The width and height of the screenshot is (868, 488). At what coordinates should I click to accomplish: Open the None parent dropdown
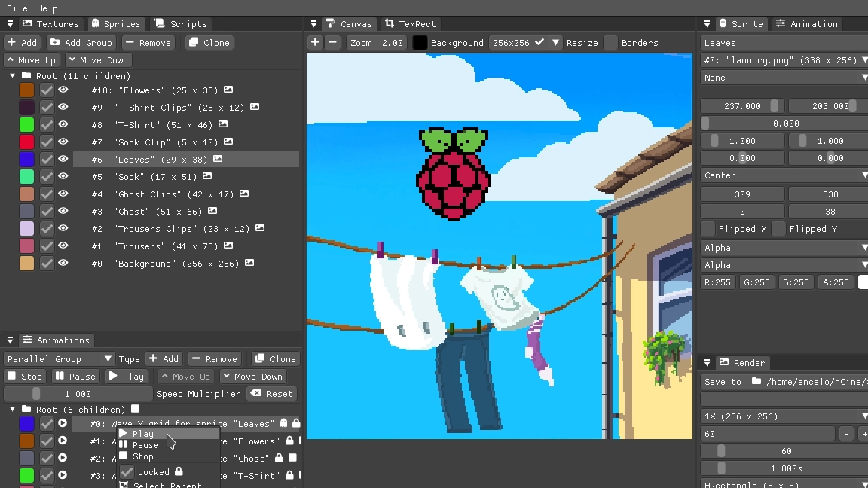784,78
